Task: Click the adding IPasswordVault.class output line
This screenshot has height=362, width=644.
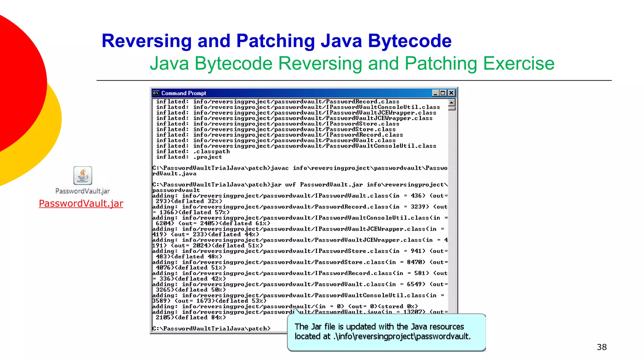Action: point(300,199)
